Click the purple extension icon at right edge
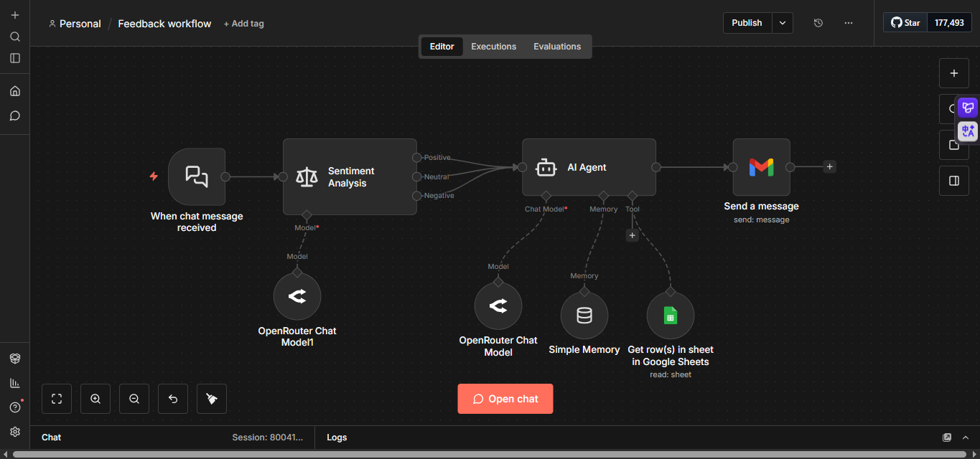Screen dimensions: 980x459 click(968, 108)
